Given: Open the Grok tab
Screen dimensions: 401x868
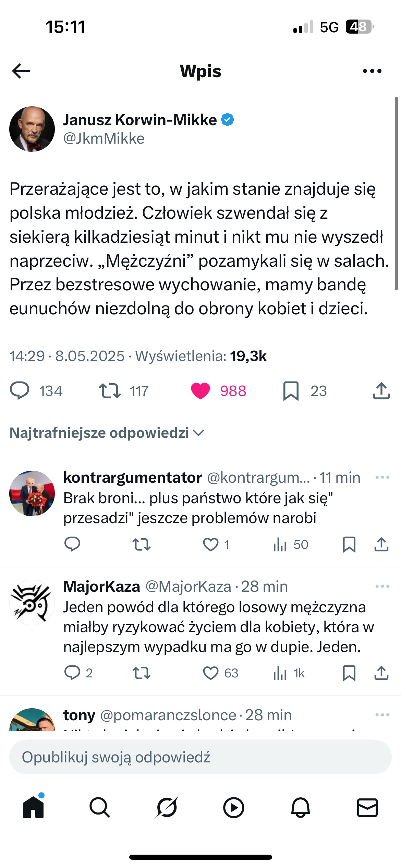Looking at the screenshot, I should point(167,808).
